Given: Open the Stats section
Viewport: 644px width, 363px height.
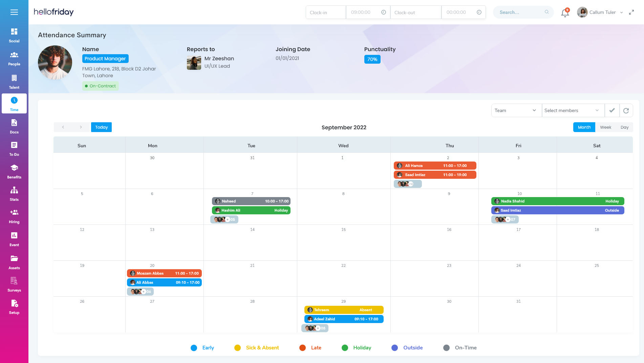Looking at the screenshot, I should click(x=14, y=193).
